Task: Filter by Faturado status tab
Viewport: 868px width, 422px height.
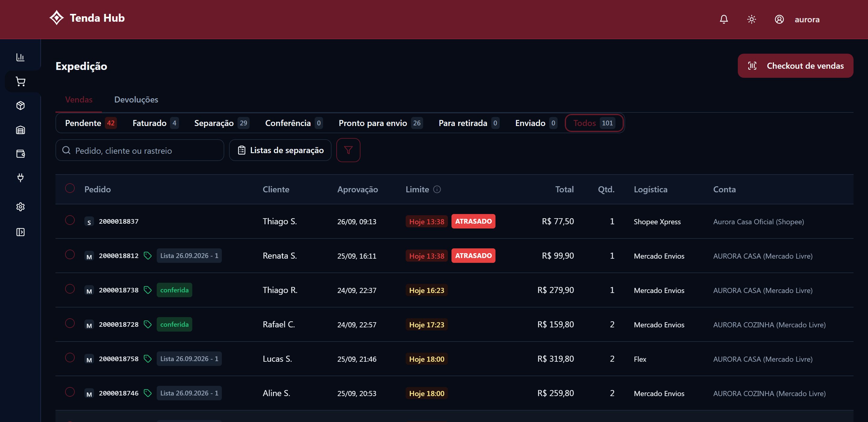Action: [x=155, y=123]
